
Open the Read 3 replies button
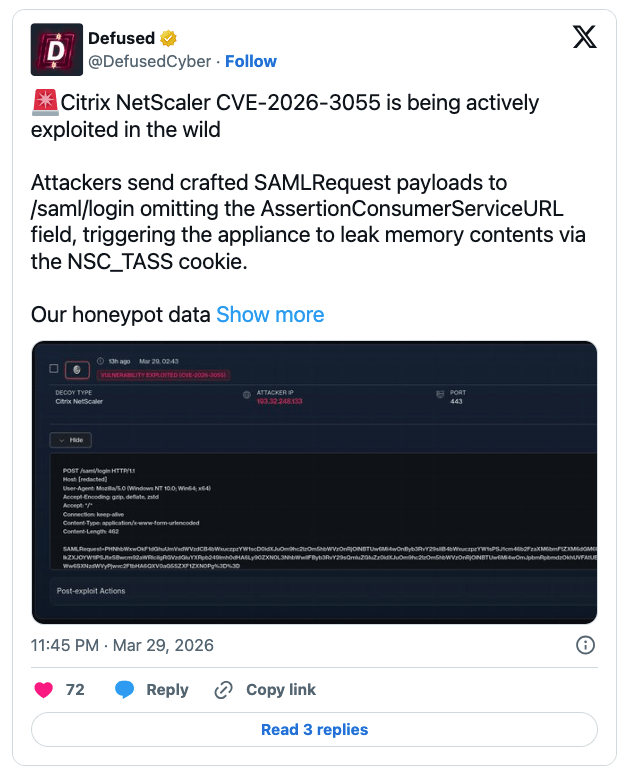tap(314, 730)
